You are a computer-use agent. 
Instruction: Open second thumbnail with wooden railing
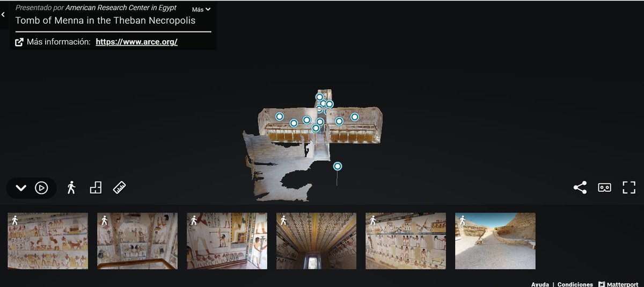pyautogui.click(x=137, y=241)
